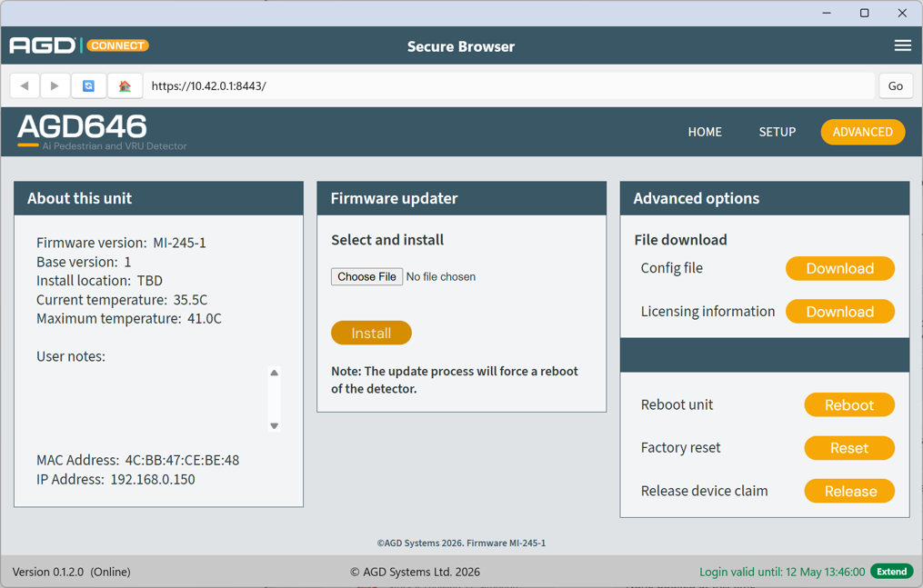The height and width of the screenshot is (588, 923).
Task: Click the 'Version 0.1.2.0 (Online)' status text
Action: click(x=71, y=572)
